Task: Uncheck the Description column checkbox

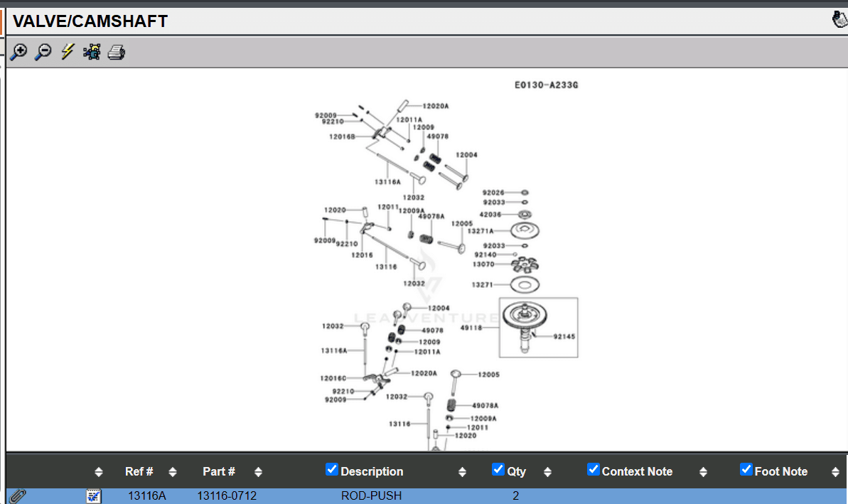Action: (x=332, y=469)
